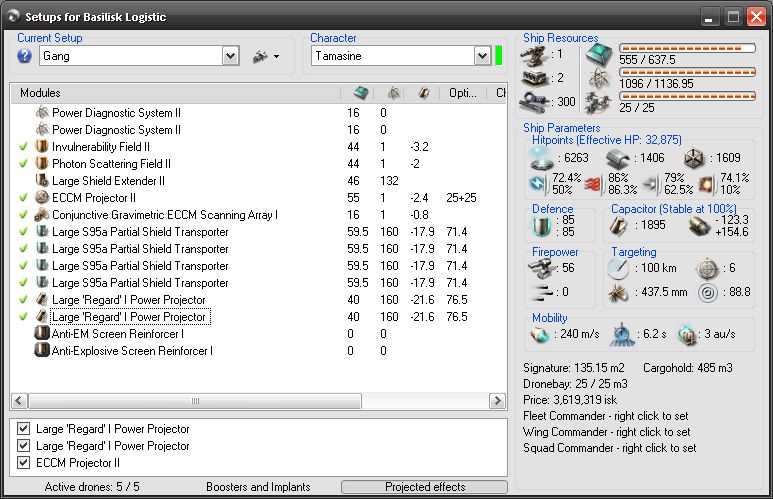Viewport: 773px width, 499px height.
Task: Open the Active drones: 5 / 5 tab
Action: tap(92, 487)
